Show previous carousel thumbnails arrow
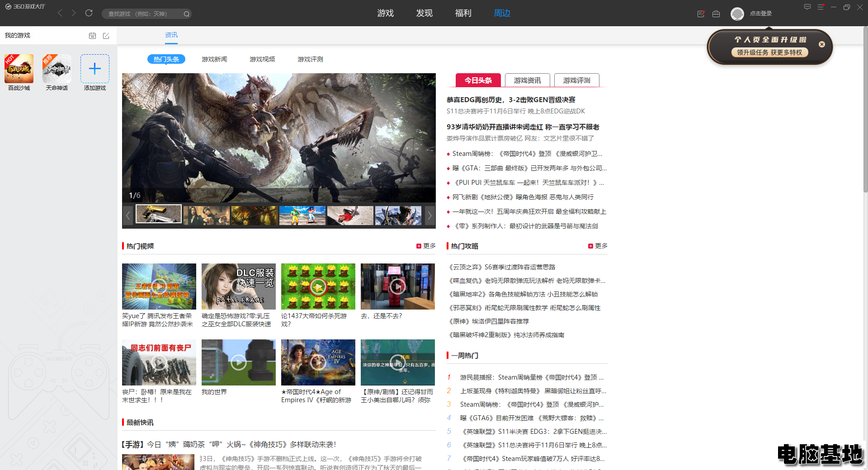 point(128,216)
